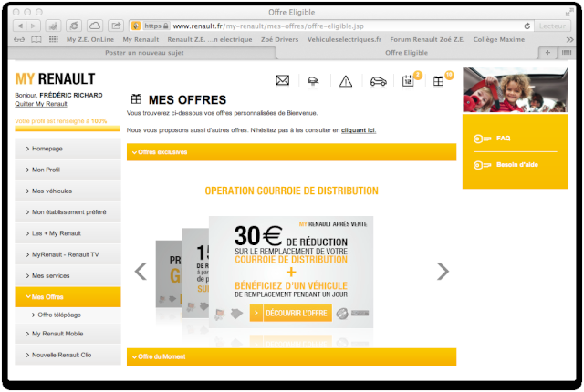Screen dimensions: 584x392
Task: Click the toolbar icon left of the iCloud button
Action: pos(74,26)
